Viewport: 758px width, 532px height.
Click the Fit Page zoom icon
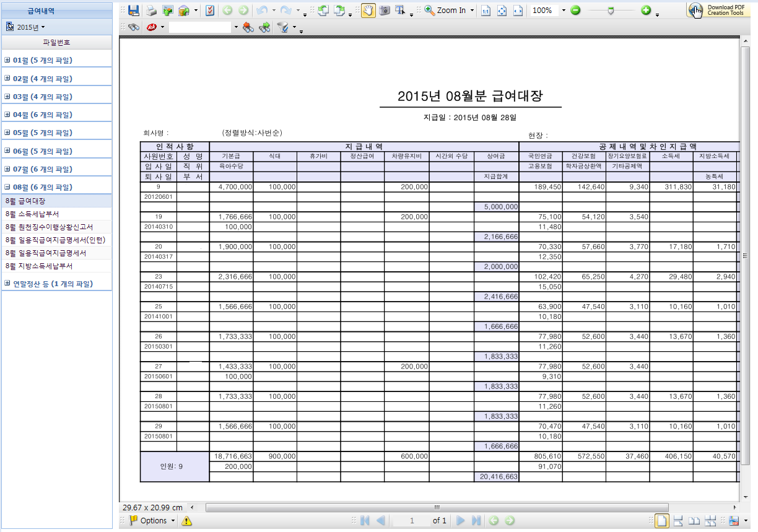502,11
